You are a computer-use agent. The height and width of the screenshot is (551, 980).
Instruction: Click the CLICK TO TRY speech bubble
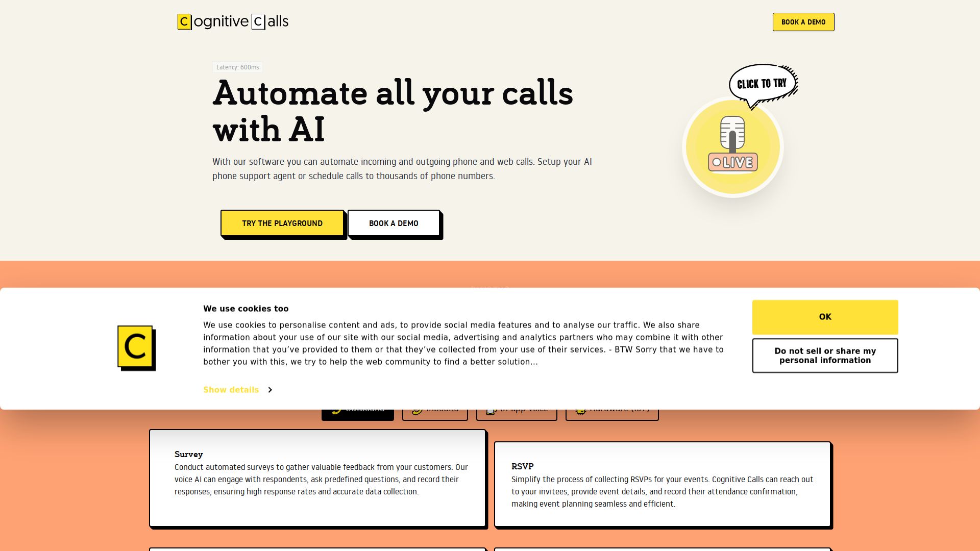tap(762, 84)
